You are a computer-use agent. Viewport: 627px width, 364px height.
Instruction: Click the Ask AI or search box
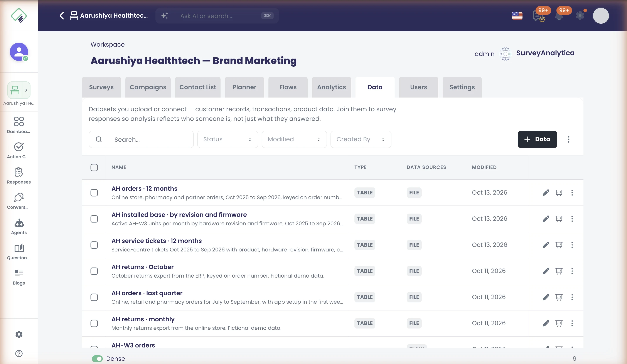point(217,16)
